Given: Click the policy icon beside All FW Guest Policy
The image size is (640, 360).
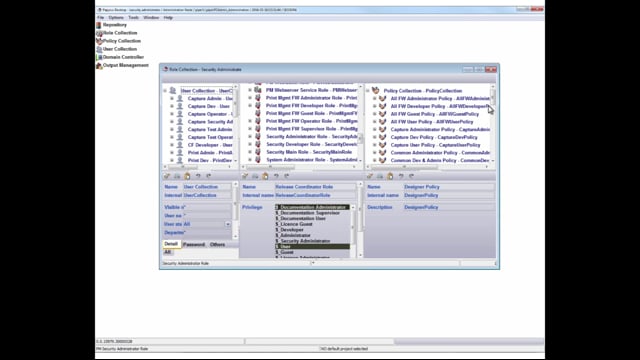Looking at the screenshot, I should click(x=382, y=114).
